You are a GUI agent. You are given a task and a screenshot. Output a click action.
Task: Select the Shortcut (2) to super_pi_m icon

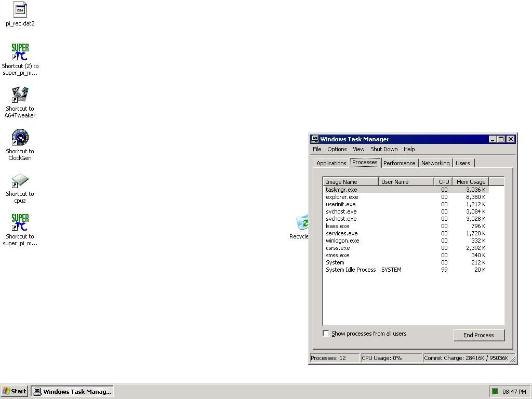(20, 52)
